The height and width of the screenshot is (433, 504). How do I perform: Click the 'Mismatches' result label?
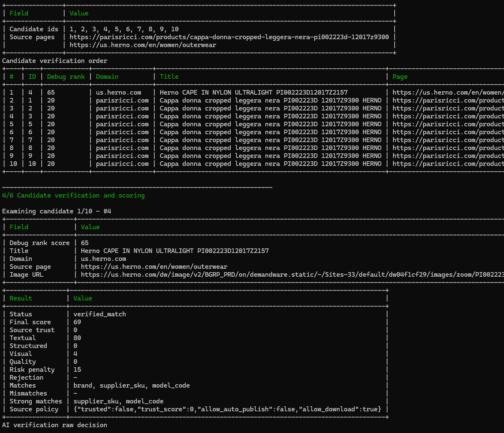pyautogui.click(x=28, y=393)
